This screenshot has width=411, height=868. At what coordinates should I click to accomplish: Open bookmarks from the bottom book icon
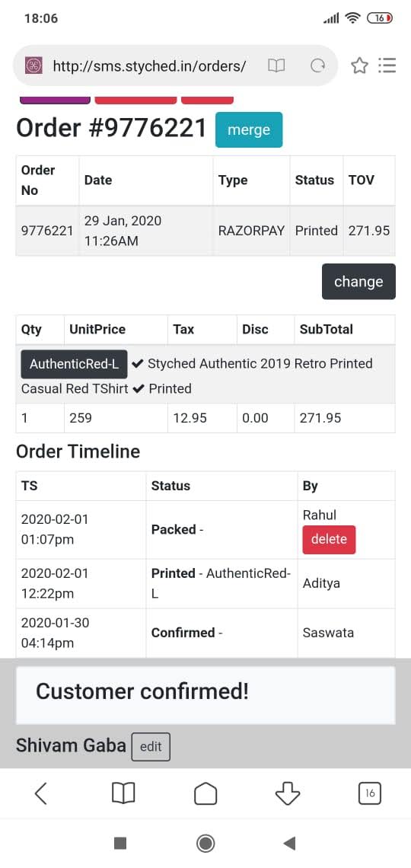[x=123, y=794]
